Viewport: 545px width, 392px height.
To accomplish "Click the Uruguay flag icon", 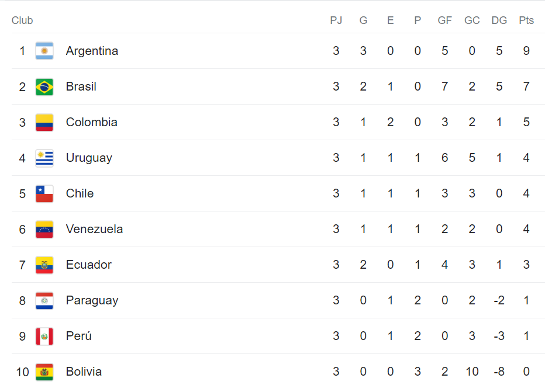I will [x=44, y=158].
